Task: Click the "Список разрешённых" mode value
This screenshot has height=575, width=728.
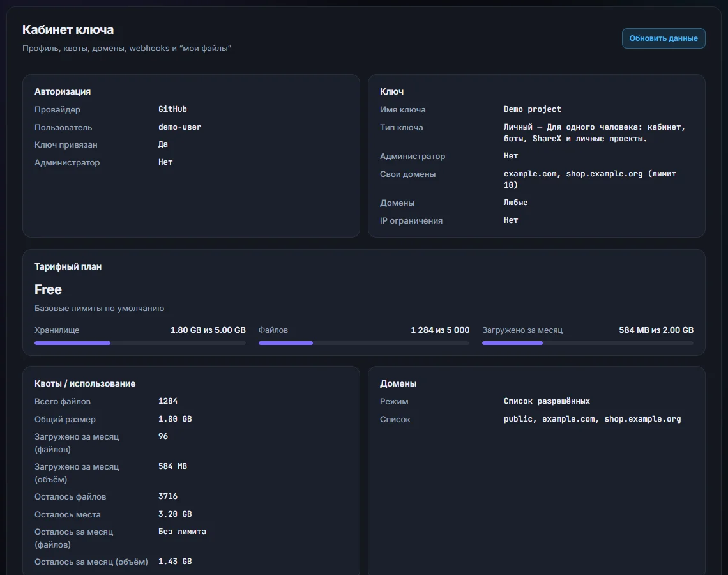Action: click(x=547, y=401)
